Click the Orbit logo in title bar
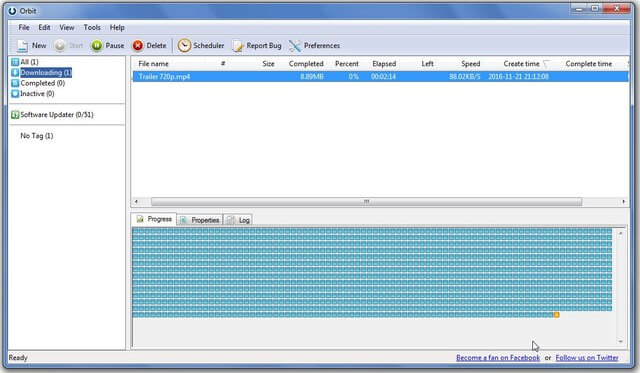The image size is (640, 373). (x=12, y=11)
